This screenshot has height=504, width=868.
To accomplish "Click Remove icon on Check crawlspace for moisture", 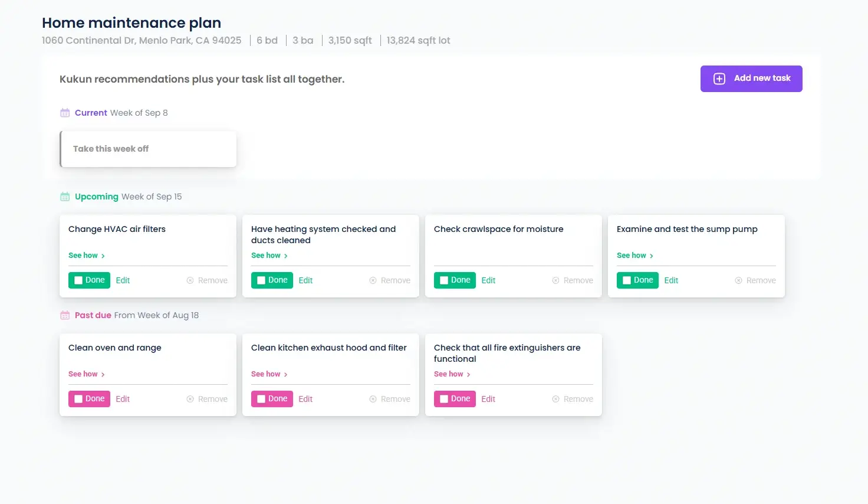I will pyautogui.click(x=556, y=280).
